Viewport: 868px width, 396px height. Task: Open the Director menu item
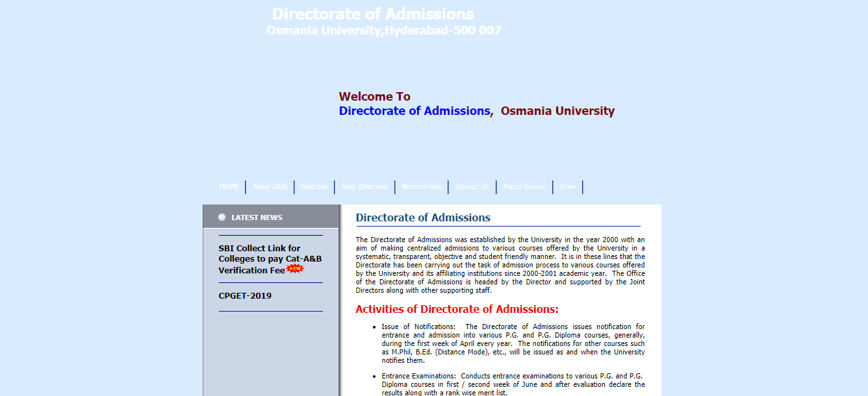point(314,186)
